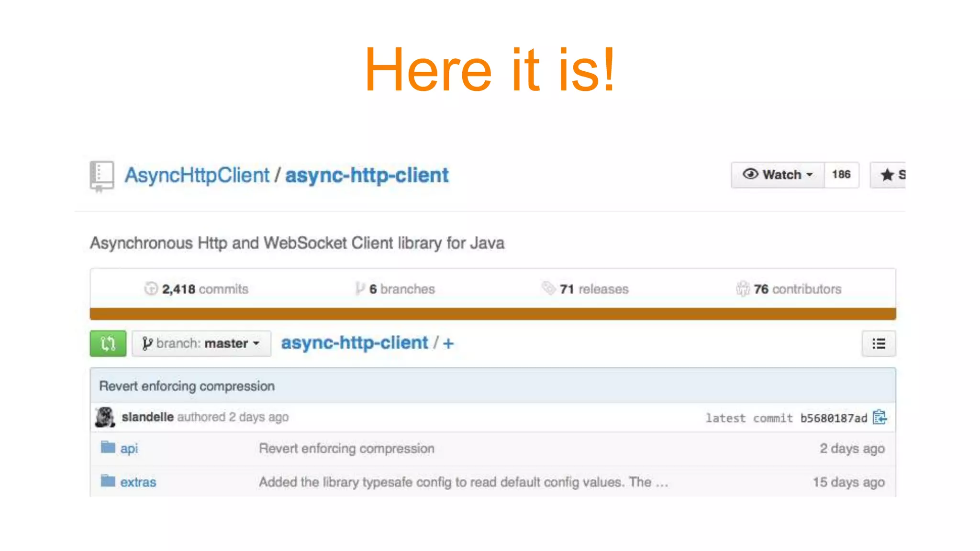Open the AsyncHttpClient organization link
The image size is (980, 551).
[197, 175]
